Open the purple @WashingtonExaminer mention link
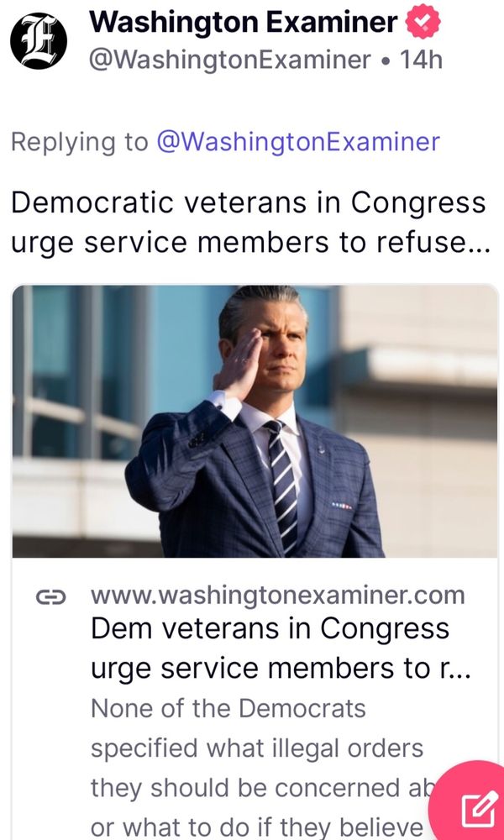Viewport: 504px width, 840px height. click(298, 142)
